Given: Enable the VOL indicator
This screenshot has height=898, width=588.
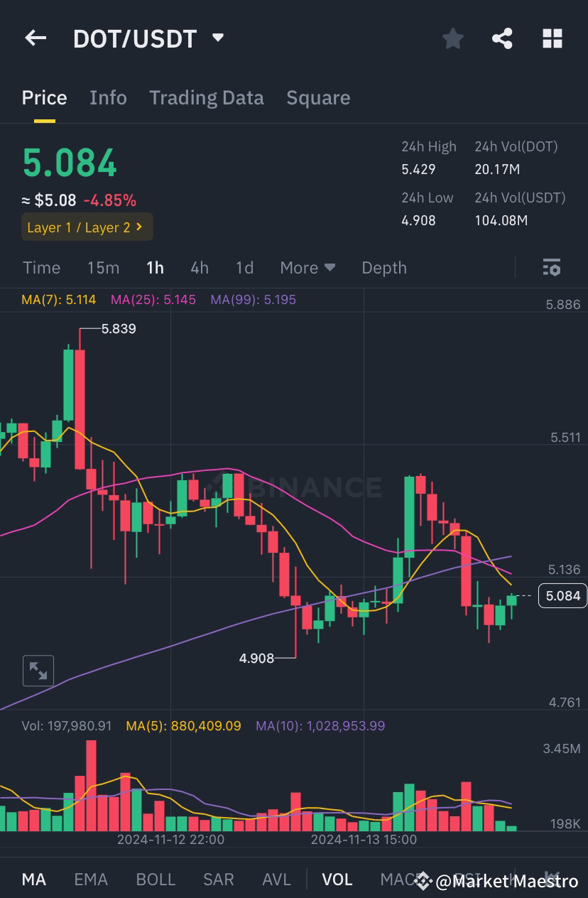Looking at the screenshot, I should (x=337, y=879).
